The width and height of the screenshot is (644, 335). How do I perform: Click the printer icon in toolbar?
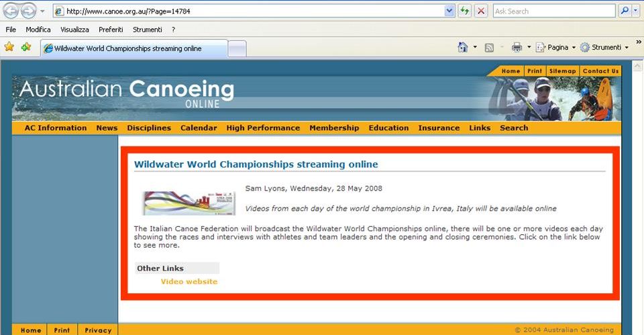(x=517, y=47)
